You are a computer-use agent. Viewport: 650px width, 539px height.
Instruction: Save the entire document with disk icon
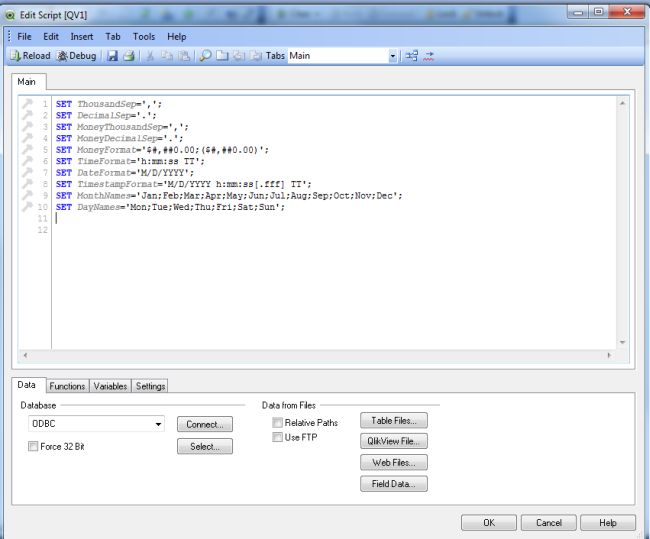coord(112,56)
